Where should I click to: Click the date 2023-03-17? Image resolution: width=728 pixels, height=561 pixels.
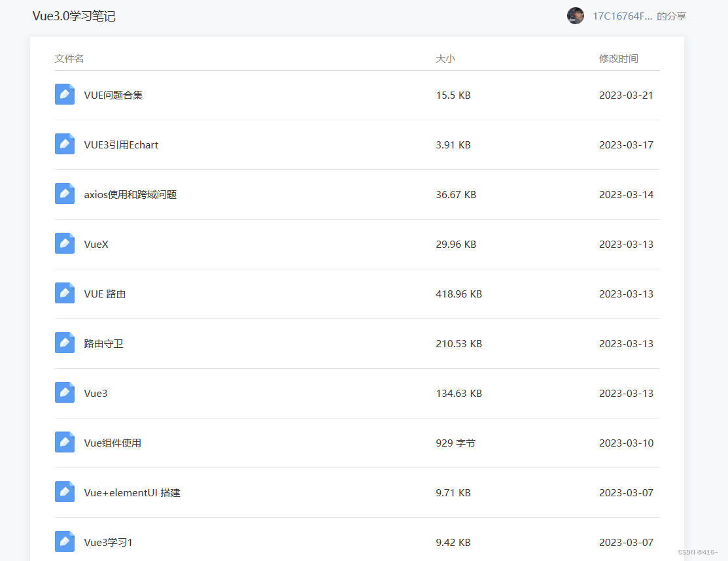[626, 144]
